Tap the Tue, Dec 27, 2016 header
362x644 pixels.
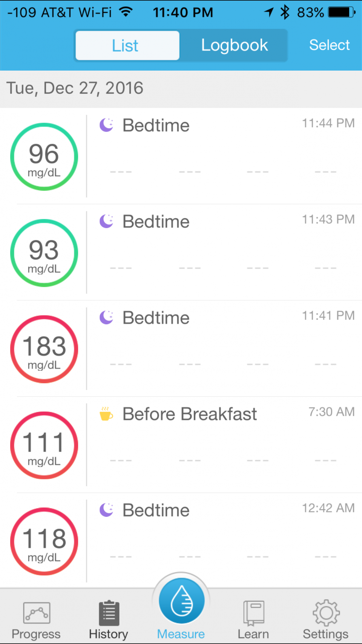click(75, 88)
